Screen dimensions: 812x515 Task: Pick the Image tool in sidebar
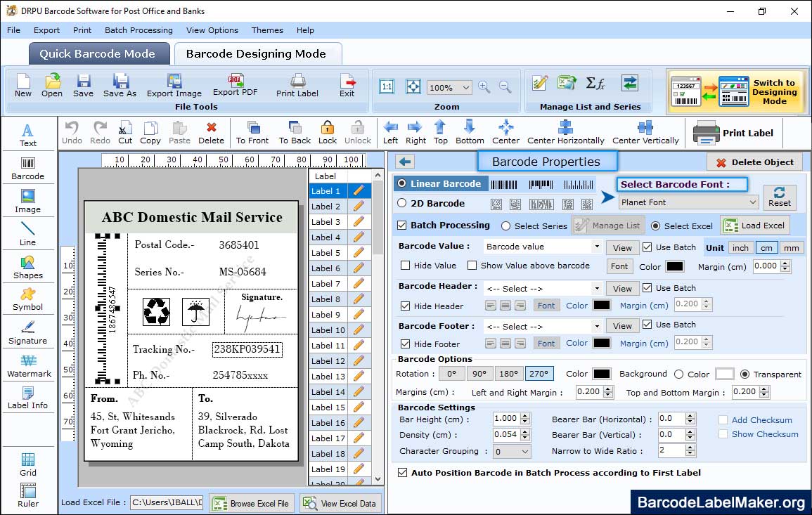tap(28, 202)
